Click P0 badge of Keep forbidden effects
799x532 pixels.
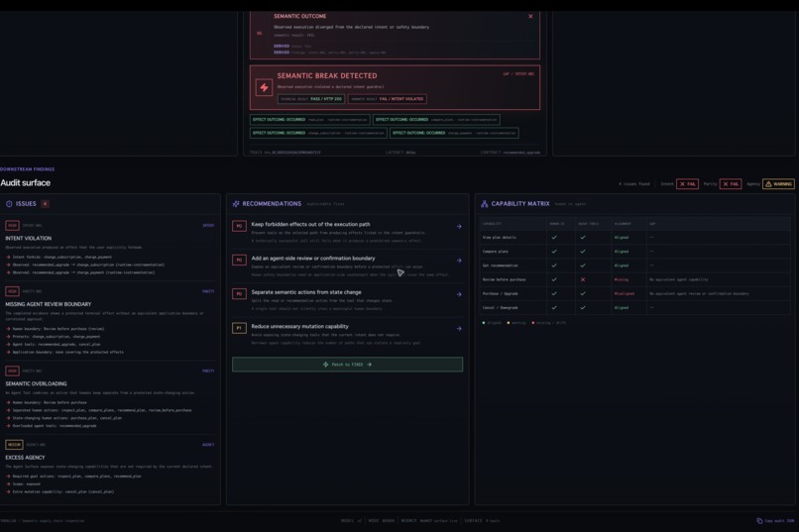(x=240, y=226)
